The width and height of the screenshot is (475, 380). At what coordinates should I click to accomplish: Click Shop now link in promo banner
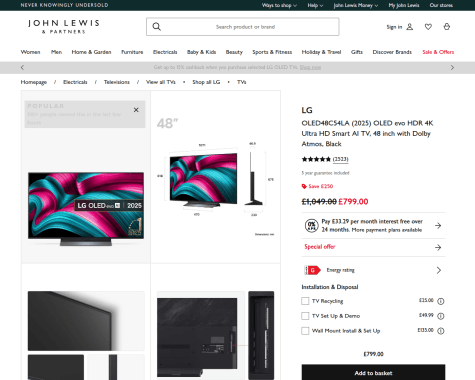tap(310, 67)
